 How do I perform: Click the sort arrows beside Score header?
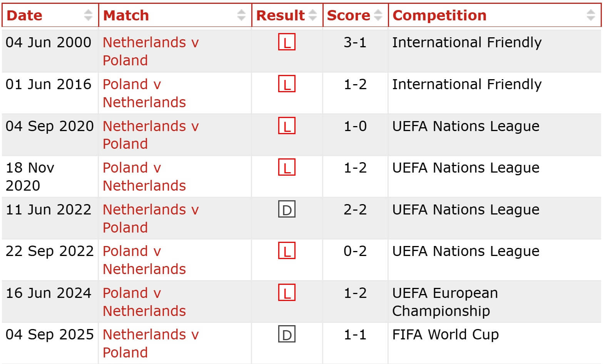[379, 15]
